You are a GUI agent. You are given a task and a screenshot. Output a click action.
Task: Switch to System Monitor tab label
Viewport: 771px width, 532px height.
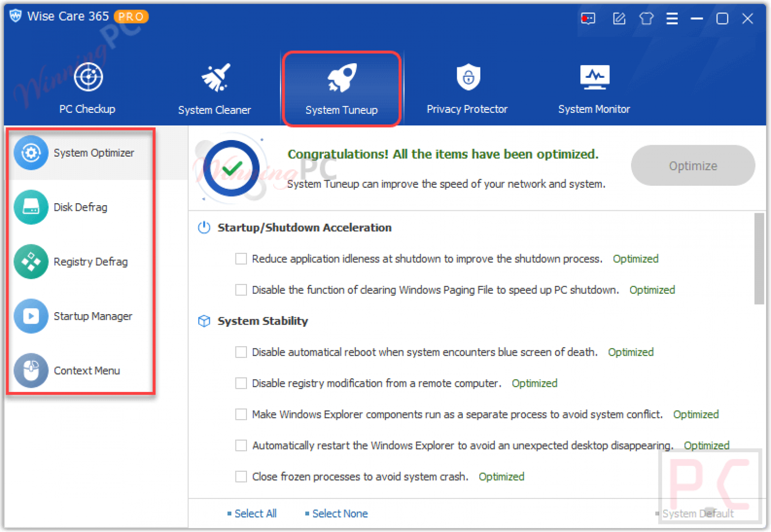pyautogui.click(x=594, y=109)
